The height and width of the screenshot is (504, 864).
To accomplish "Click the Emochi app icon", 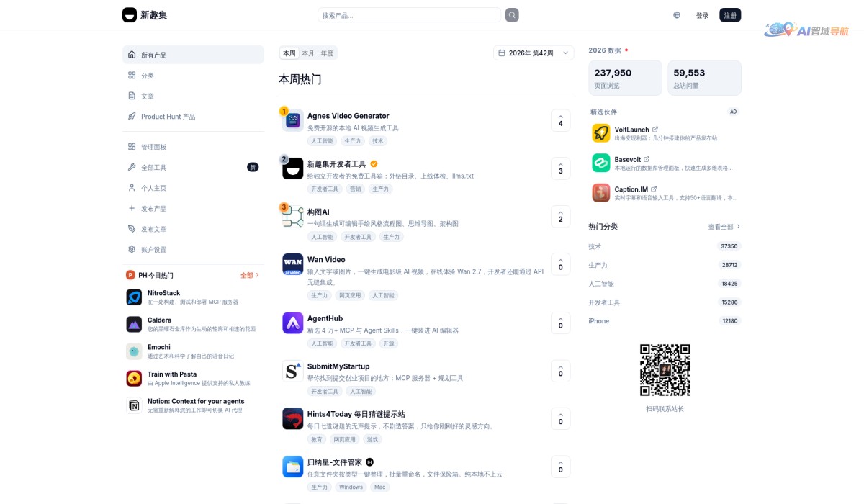I will click(134, 351).
